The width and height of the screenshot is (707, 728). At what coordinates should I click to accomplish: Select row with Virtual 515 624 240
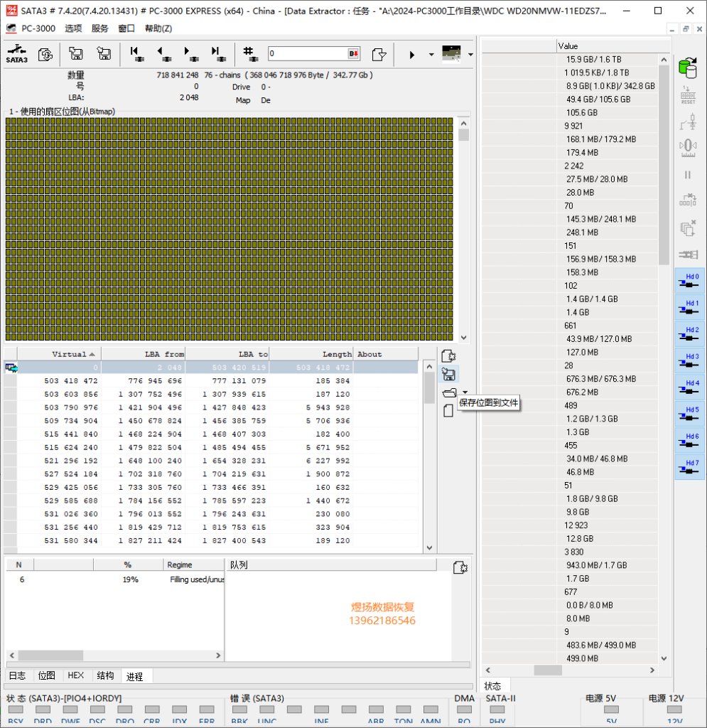coord(210,448)
